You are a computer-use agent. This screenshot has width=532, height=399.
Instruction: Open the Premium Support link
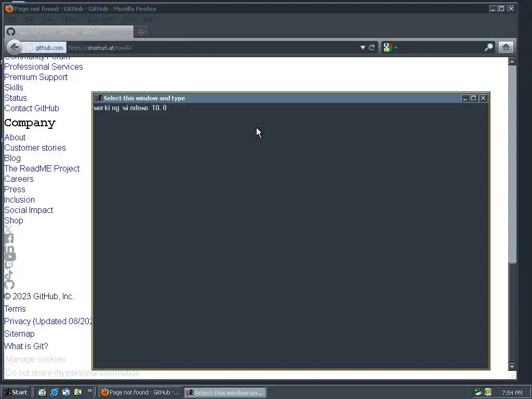point(36,77)
